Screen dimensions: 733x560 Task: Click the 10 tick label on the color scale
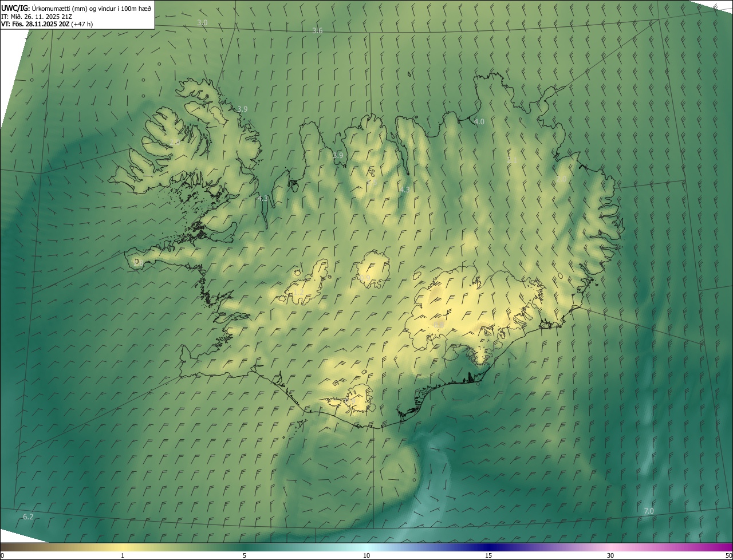tap(366, 555)
